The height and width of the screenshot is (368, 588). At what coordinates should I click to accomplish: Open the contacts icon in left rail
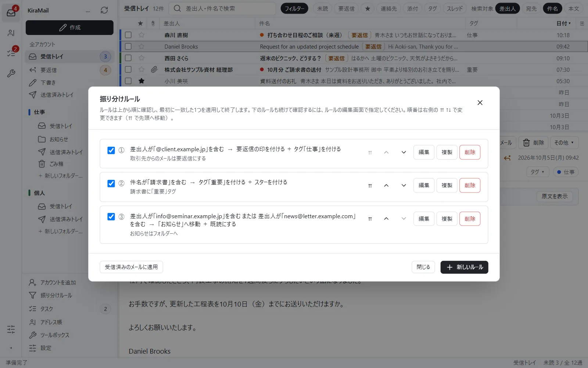pos(11,33)
